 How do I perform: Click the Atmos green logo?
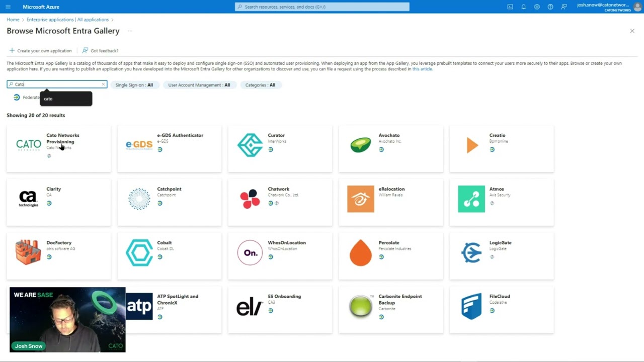pos(471,199)
